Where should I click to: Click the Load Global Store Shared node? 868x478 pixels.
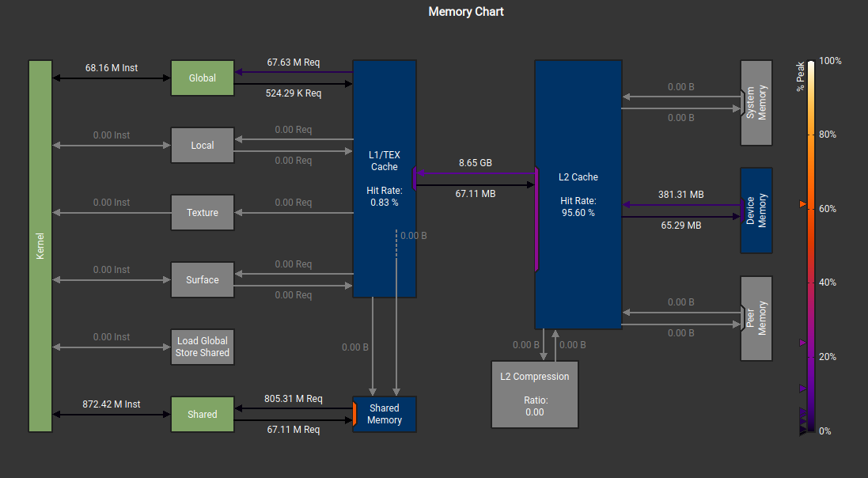click(x=202, y=347)
